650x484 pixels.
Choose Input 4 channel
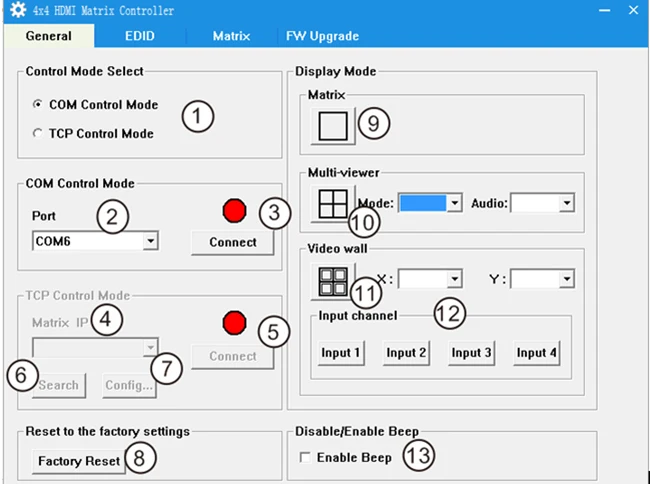[536, 353]
